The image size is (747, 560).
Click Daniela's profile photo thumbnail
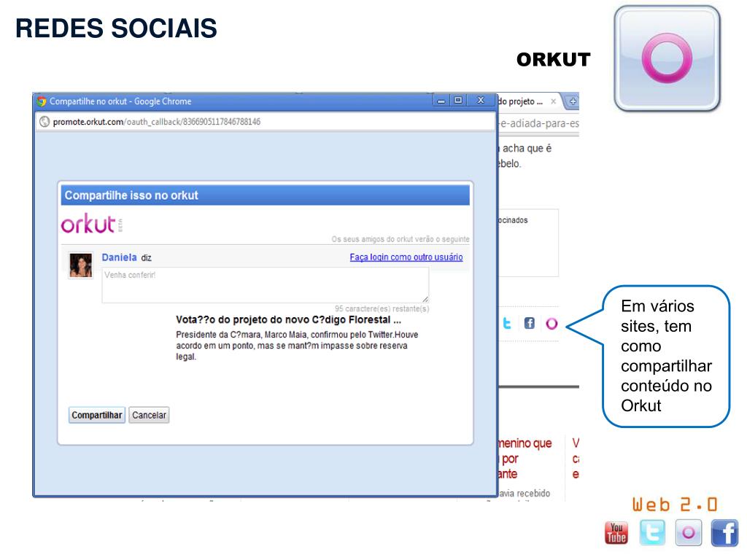[x=80, y=265]
